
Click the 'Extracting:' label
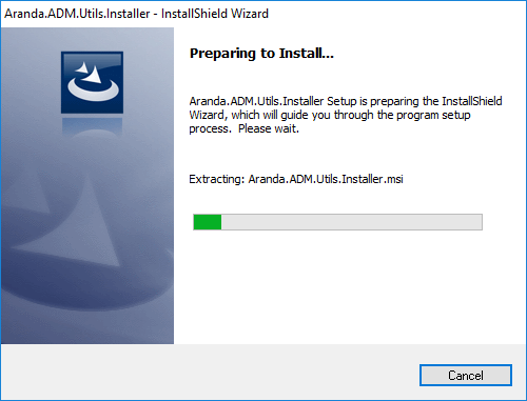pyautogui.click(x=217, y=179)
